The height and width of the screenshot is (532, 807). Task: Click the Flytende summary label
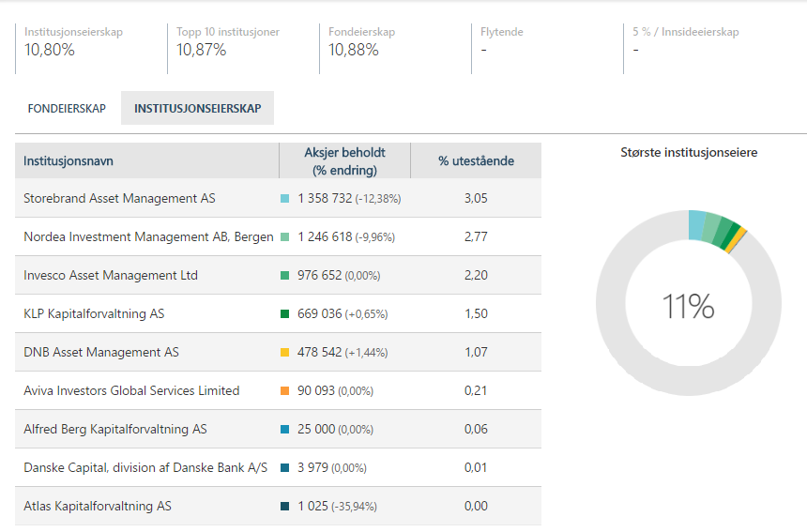click(x=502, y=32)
